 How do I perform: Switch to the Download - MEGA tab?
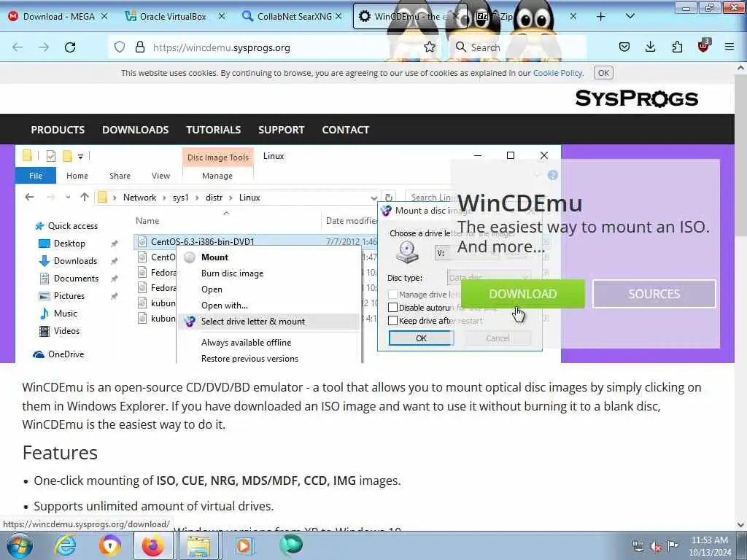point(58,17)
